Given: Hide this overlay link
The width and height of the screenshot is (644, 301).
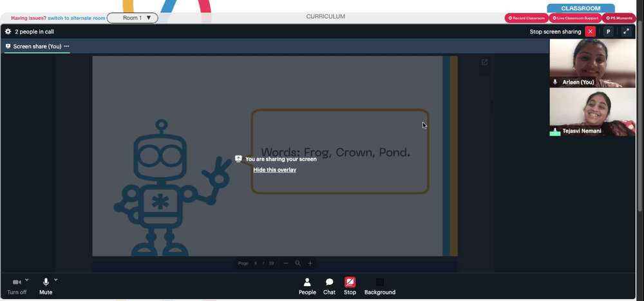Looking at the screenshot, I should coord(275,170).
